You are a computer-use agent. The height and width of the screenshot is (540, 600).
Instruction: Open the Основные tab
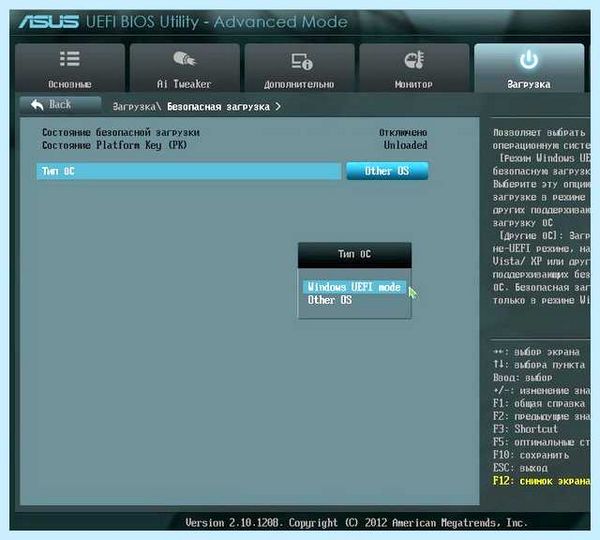[70, 68]
